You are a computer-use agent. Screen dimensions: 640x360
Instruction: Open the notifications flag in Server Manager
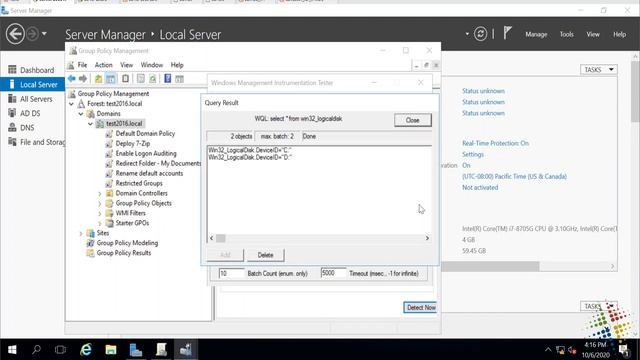pyautogui.click(x=507, y=33)
